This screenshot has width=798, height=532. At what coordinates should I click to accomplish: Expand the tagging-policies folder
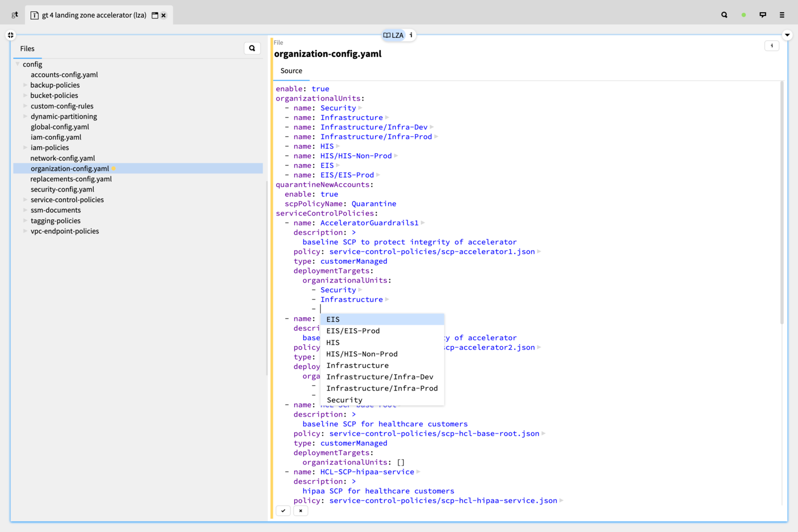tap(25, 221)
